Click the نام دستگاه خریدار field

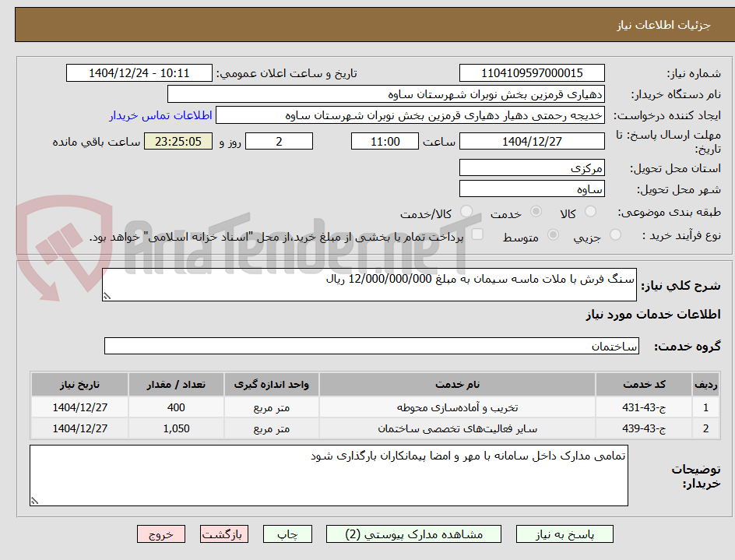[x=385, y=94]
